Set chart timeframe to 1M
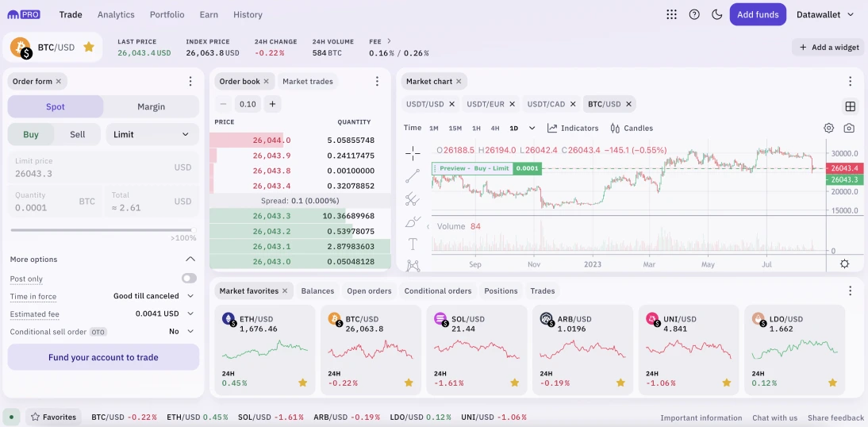This screenshot has height=427, width=868. click(x=434, y=128)
